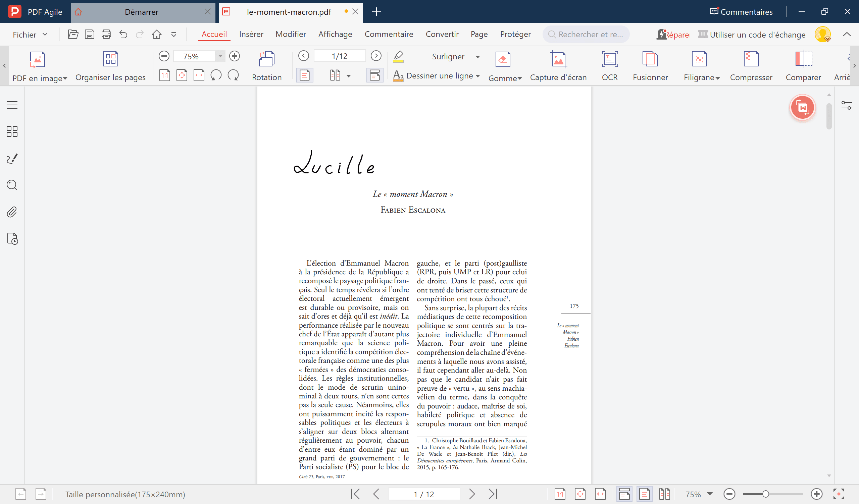Zoom out with the minus button in the ribbon
The width and height of the screenshot is (859, 504).
(x=164, y=56)
